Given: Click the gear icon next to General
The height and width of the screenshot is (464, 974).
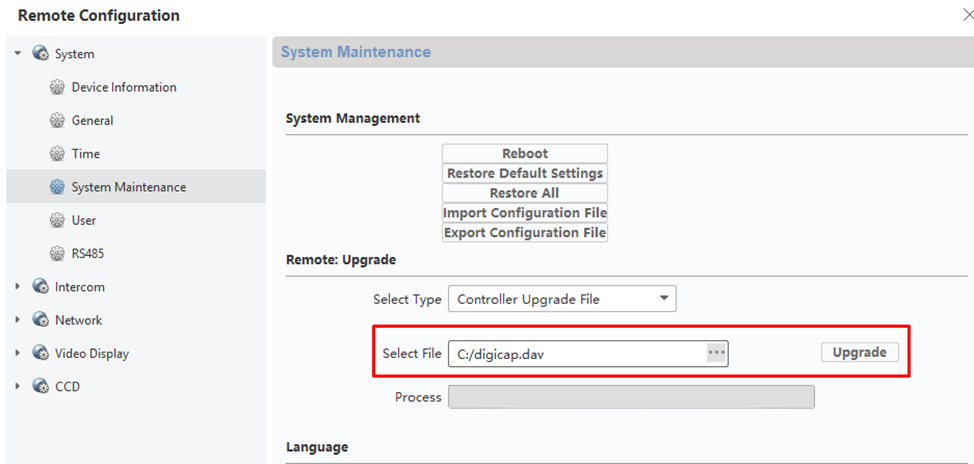Looking at the screenshot, I should [x=57, y=121].
